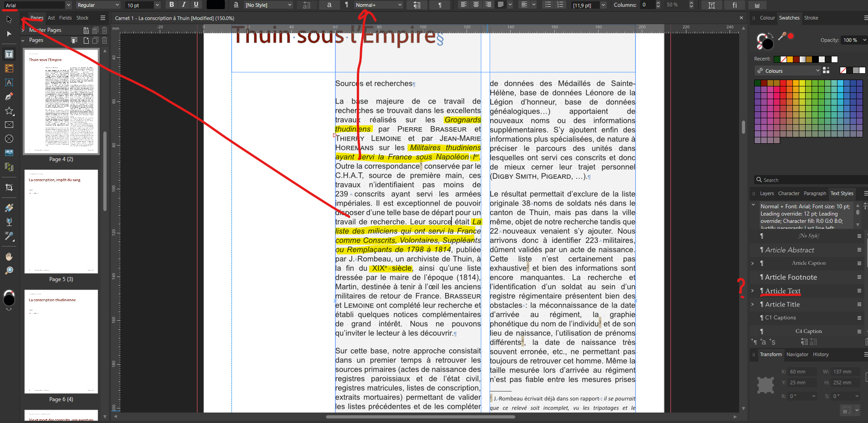Open the paragraph style Normal+ dropdown
The image size is (868, 423).
click(399, 5)
